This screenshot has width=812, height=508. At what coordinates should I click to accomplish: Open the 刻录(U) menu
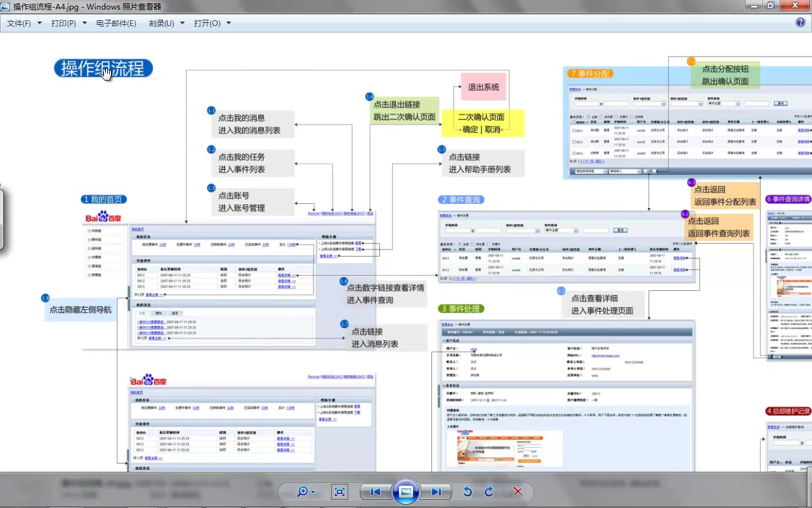167,23
